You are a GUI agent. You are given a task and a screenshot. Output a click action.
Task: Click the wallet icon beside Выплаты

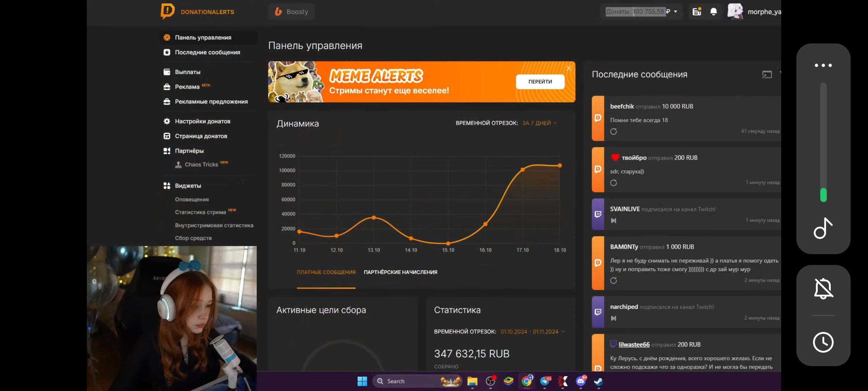(167, 72)
